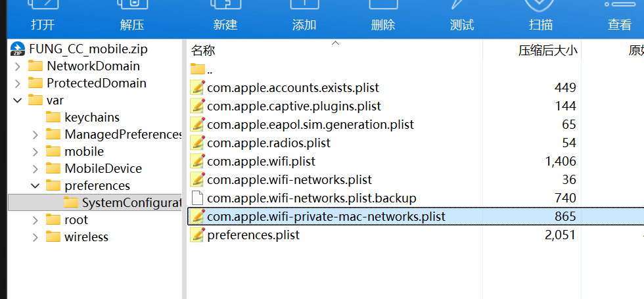
Task: Collapse the preferences folder chevron
Action: coord(35,185)
